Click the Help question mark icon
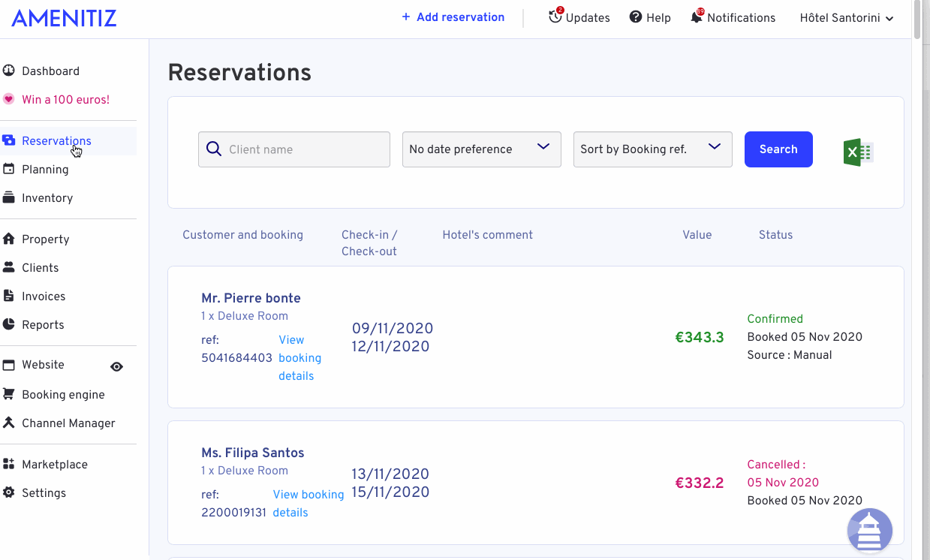930x560 pixels. tap(636, 17)
